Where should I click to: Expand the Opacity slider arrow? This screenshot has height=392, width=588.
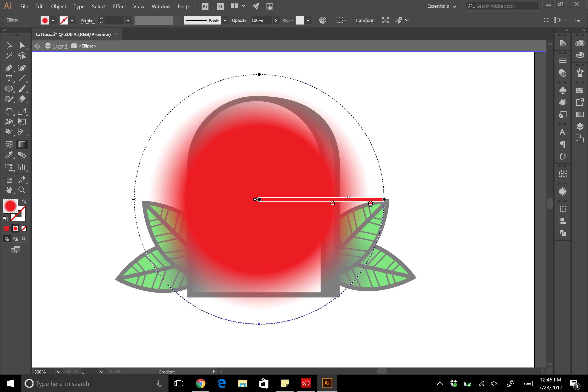point(276,20)
